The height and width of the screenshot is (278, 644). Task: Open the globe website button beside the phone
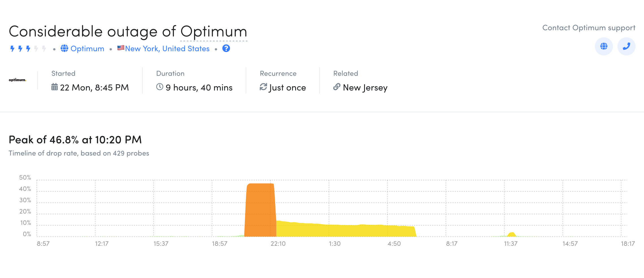click(604, 46)
